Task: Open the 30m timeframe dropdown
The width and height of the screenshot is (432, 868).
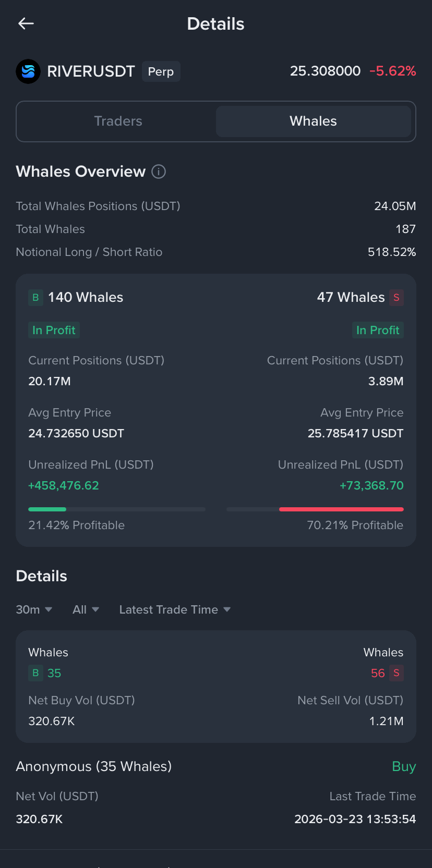Action: coord(34,609)
